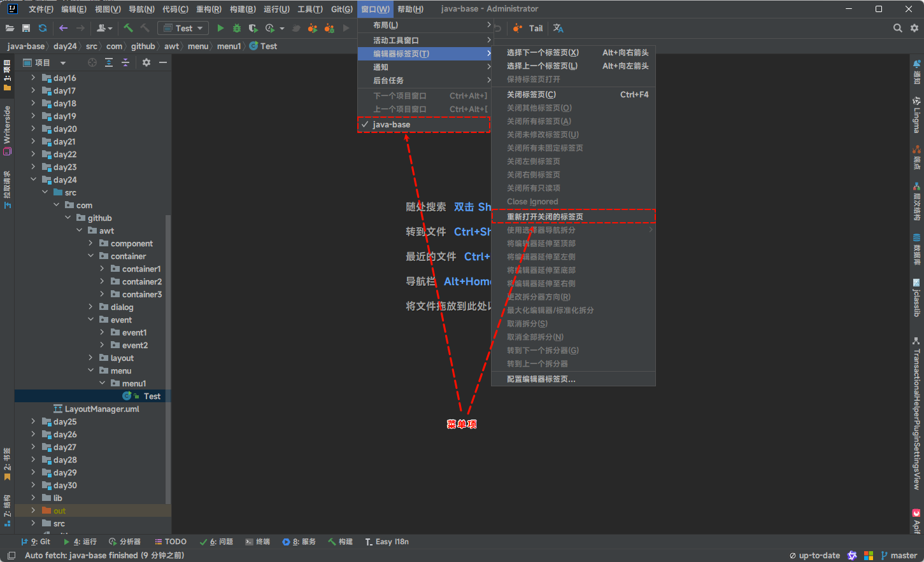Click the master branch indicator in status bar
This screenshot has height=562, width=924.
[899, 555]
